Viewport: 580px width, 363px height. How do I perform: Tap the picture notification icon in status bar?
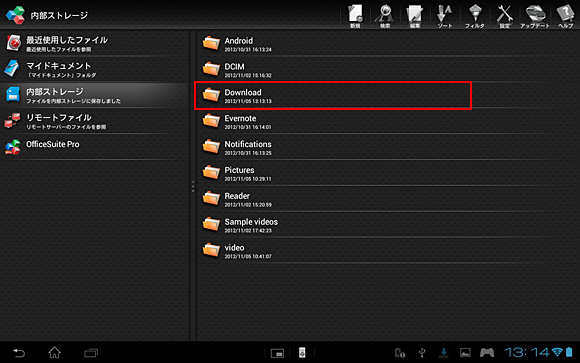coord(465,353)
